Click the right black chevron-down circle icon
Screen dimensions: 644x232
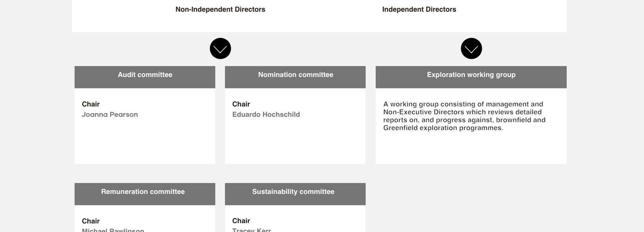pos(471,48)
